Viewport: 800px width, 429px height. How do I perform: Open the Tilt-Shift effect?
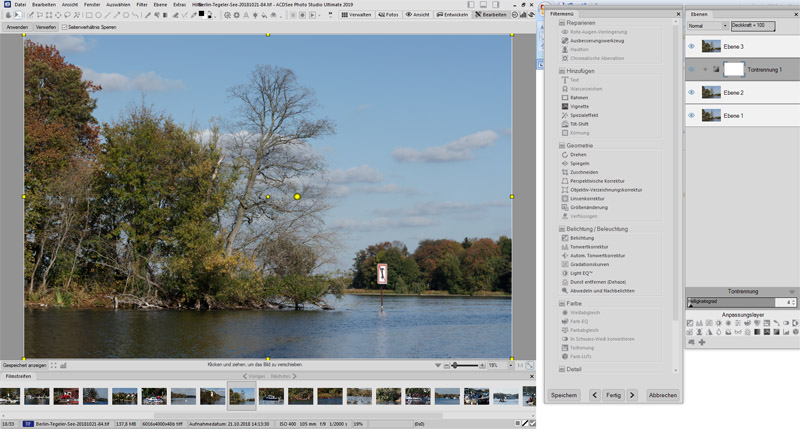pos(580,124)
